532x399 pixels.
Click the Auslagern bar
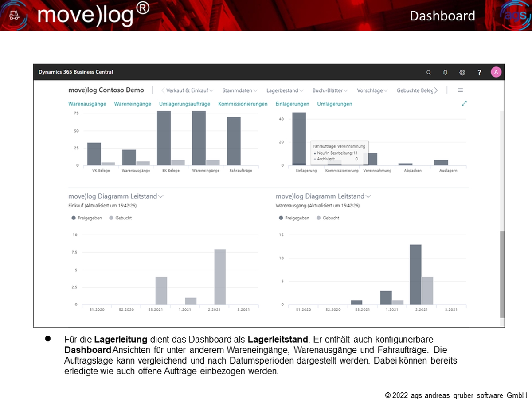click(x=441, y=163)
